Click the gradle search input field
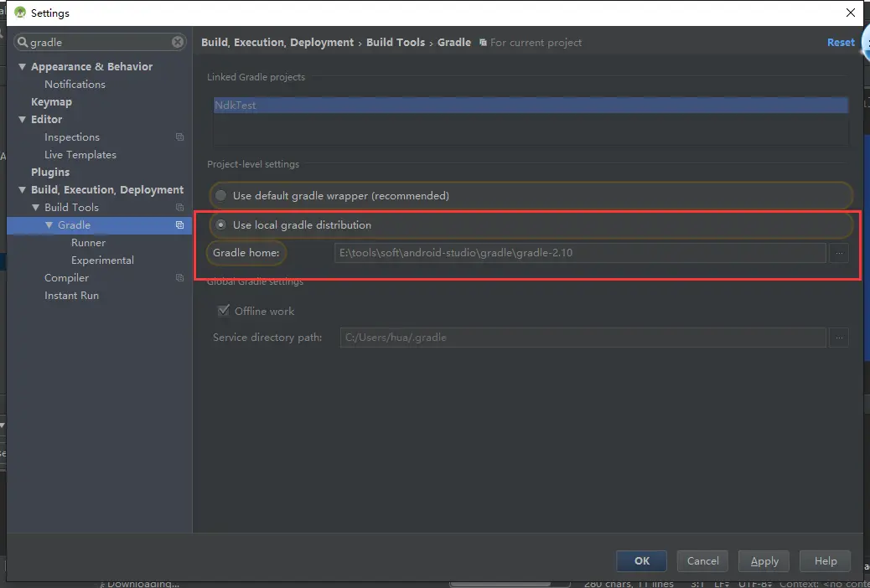Screen dimensions: 870x588 (x=100, y=42)
